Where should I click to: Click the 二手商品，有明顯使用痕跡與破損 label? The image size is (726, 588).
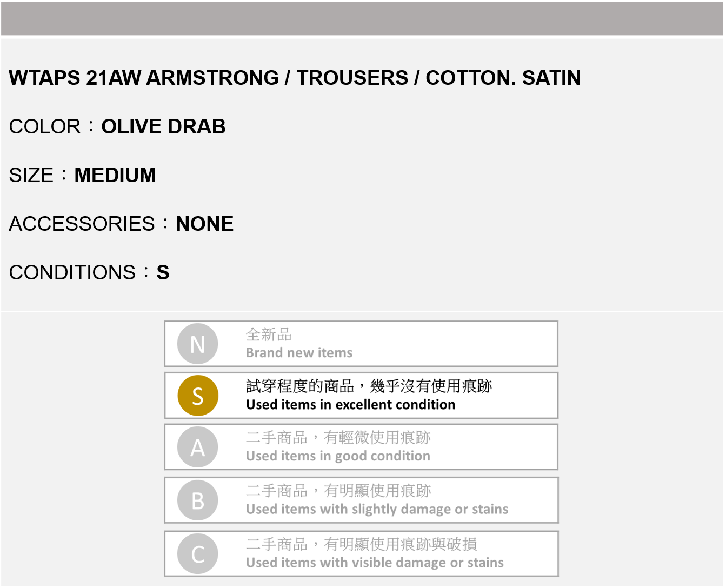point(361,544)
